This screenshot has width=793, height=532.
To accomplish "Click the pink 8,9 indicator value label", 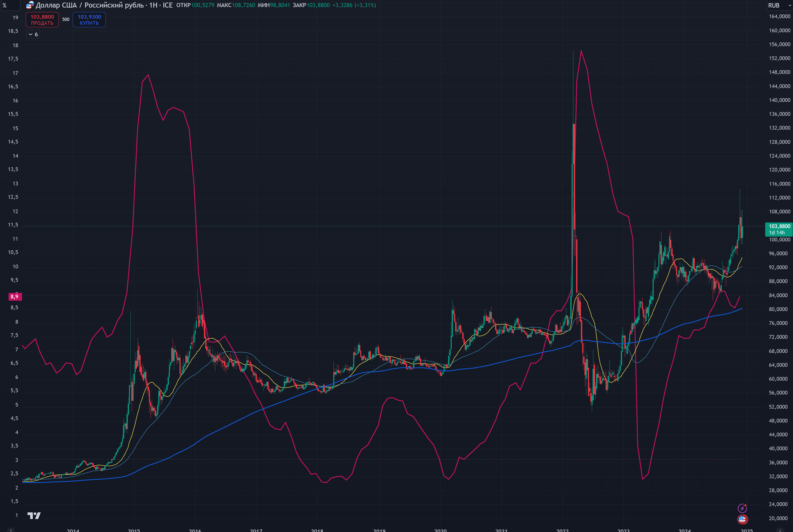I will (x=15, y=297).
